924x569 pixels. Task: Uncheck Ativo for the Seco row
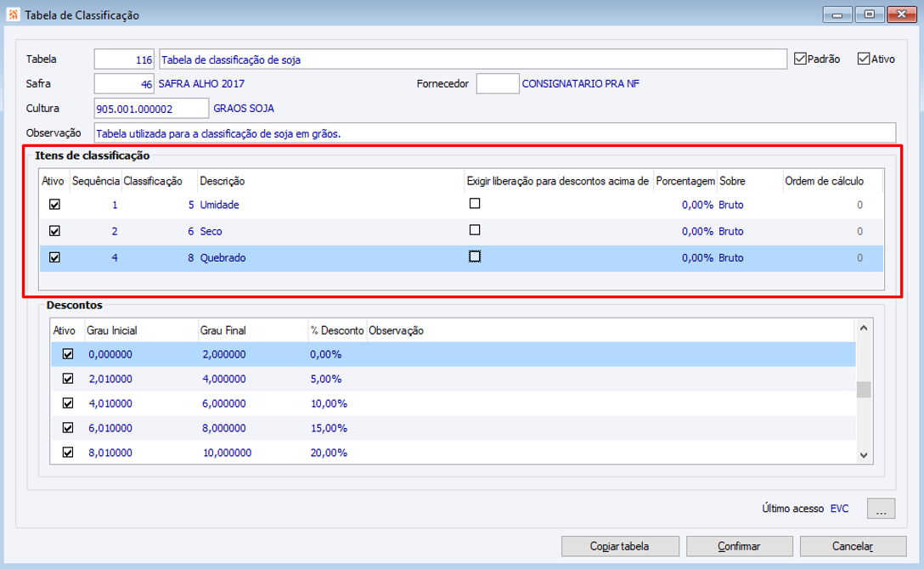tap(54, 231)
